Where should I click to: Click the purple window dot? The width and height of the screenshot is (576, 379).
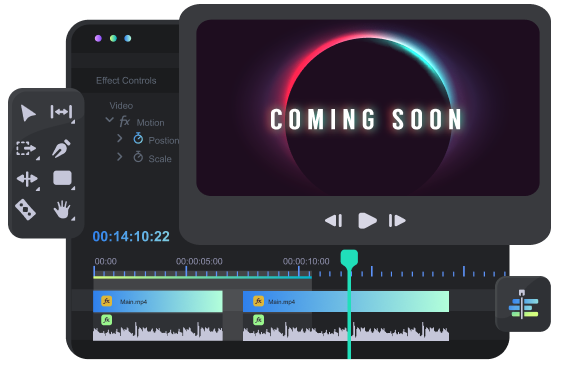[98, 38]
